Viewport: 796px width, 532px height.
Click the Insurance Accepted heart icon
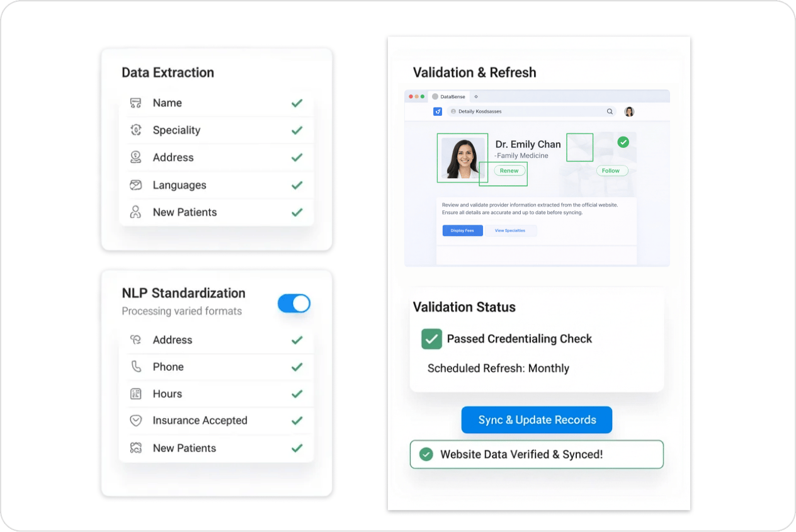(x=135, y=421)
